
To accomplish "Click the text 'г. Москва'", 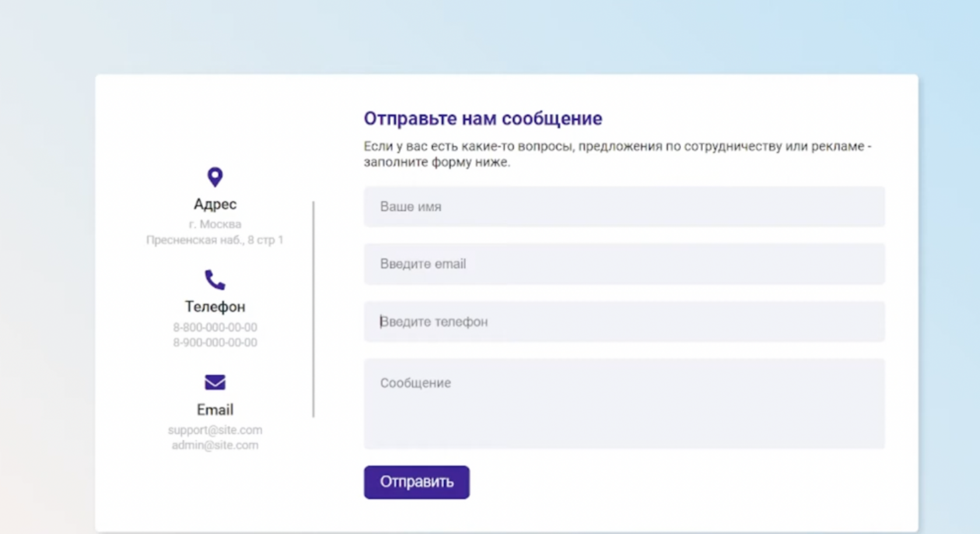I will click(215, 224).
